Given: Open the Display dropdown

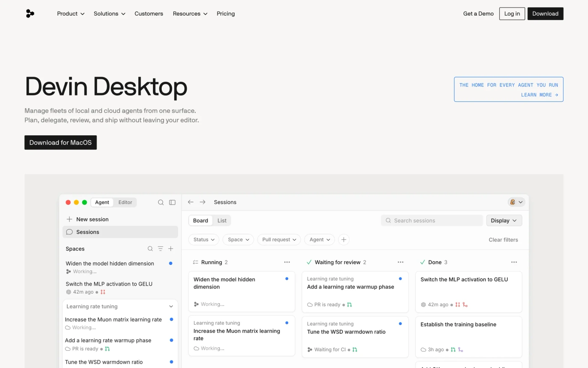Looking at the screenshot, I should pyautogui.click(x=504, y=221).
